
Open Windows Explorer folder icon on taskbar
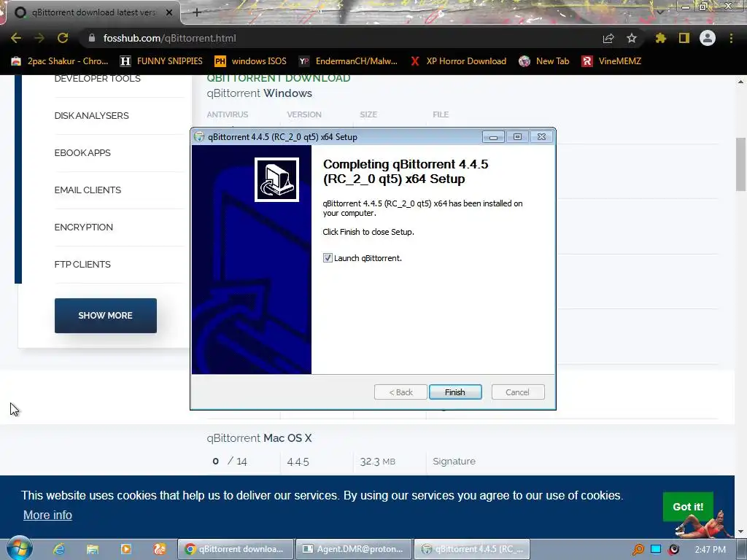pyautogui.click(x=93, y=549)
